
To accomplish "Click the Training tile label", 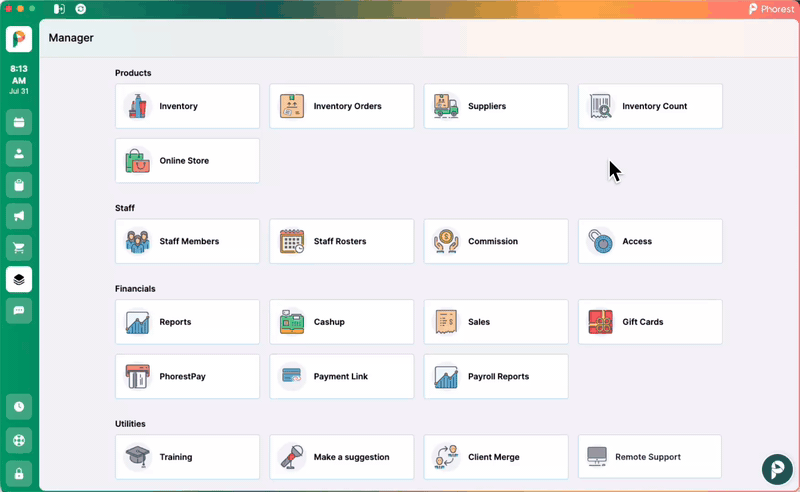I will pyautogui.click(x=176, y=457).
